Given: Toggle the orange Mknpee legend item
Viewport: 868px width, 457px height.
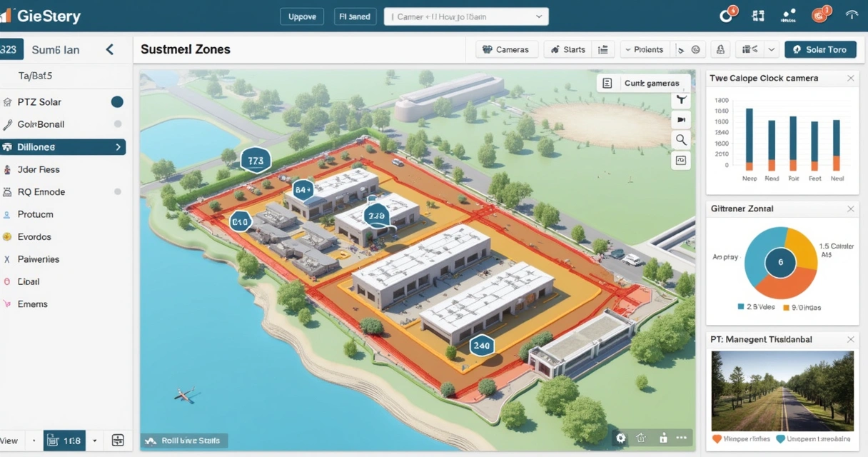Looking at the screenshot, I should [741, 439].
